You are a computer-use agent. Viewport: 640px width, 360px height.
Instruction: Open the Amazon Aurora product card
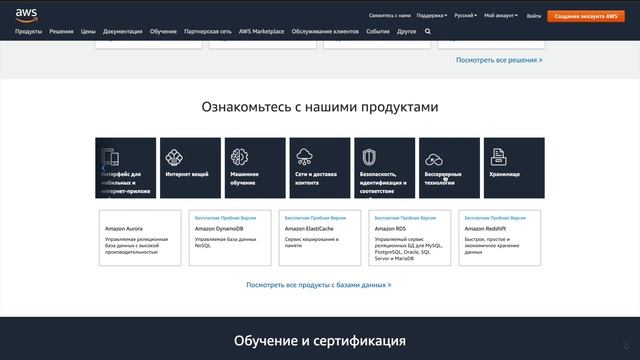(140, 238)
